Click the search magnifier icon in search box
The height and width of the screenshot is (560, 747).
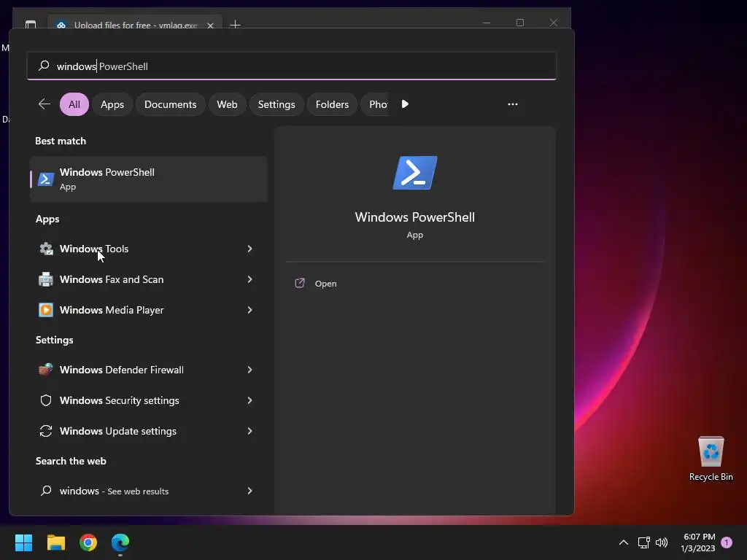click(x=44, y=66)
